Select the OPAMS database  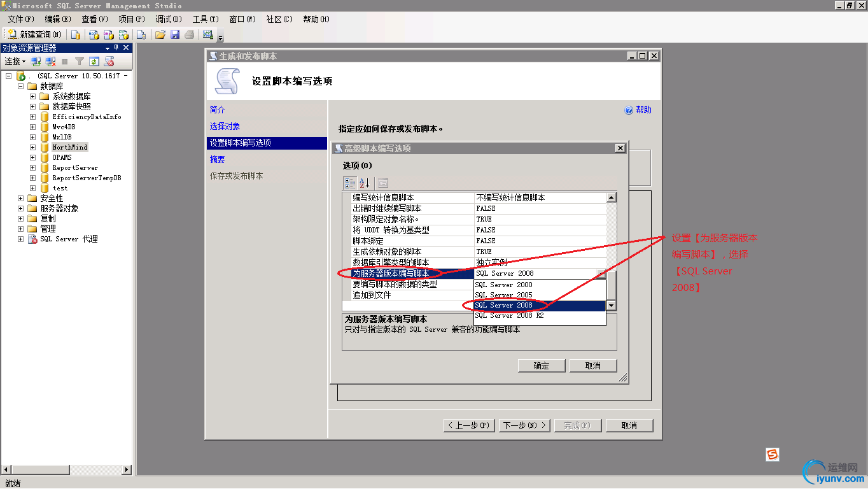(x=62, y=157)
